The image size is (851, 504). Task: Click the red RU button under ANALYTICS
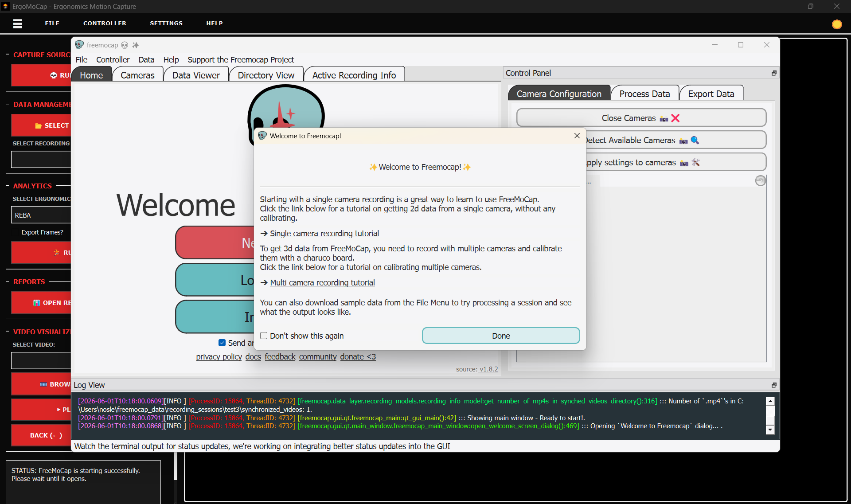pos(41,252)
